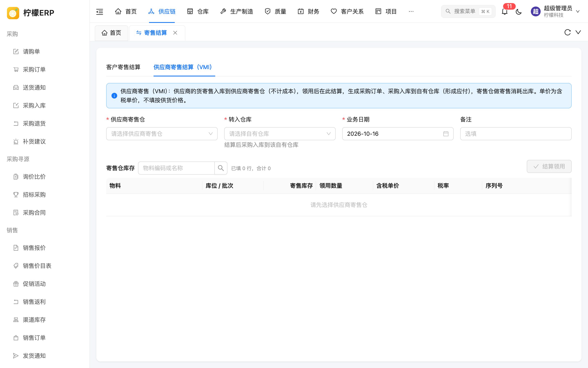Click the 已填 0 行，合计 0 summary text

pos(251,168)
